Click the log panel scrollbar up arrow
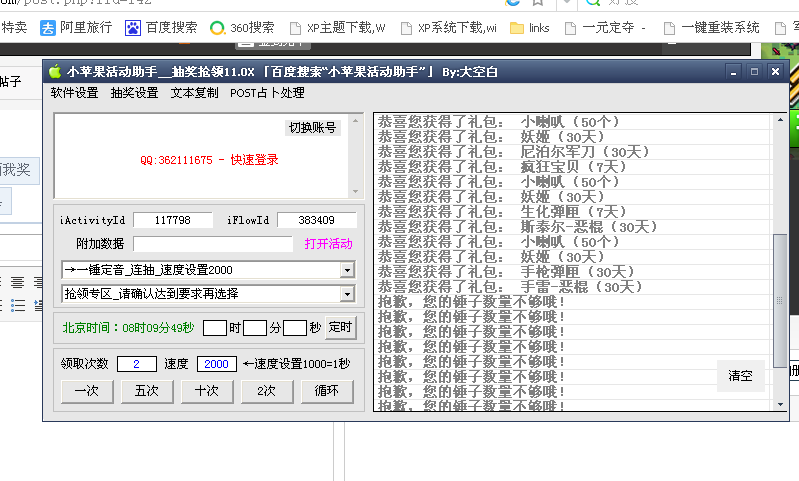799x481 pixels. click(x=780, y=120)
